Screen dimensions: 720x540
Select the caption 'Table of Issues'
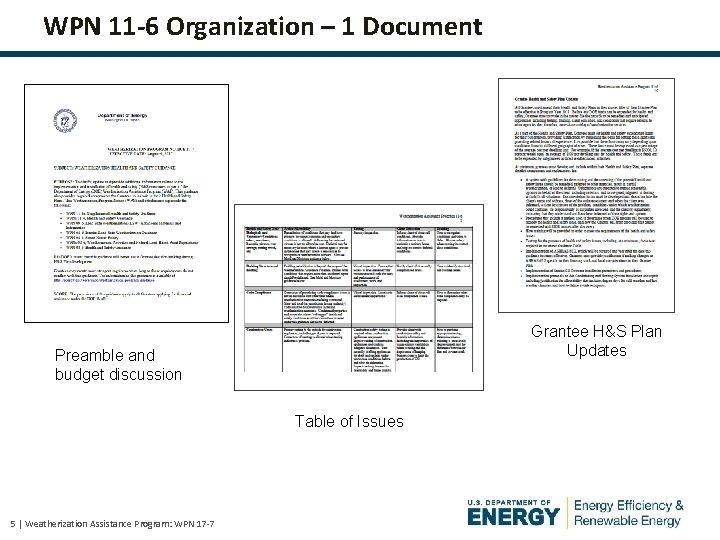349,421
